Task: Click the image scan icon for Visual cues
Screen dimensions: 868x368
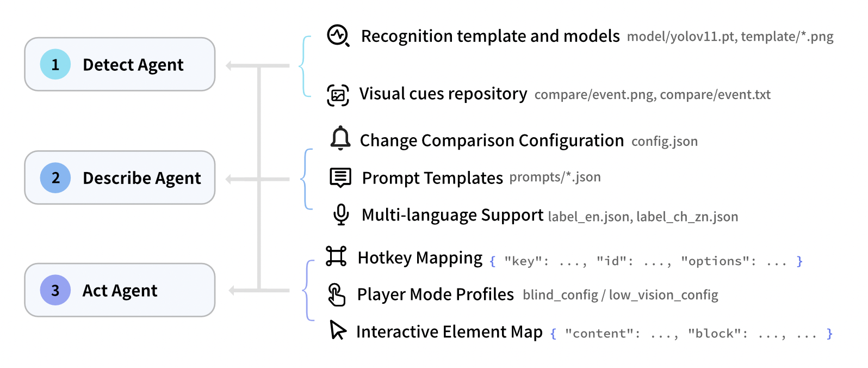Action: coord(338,95)
